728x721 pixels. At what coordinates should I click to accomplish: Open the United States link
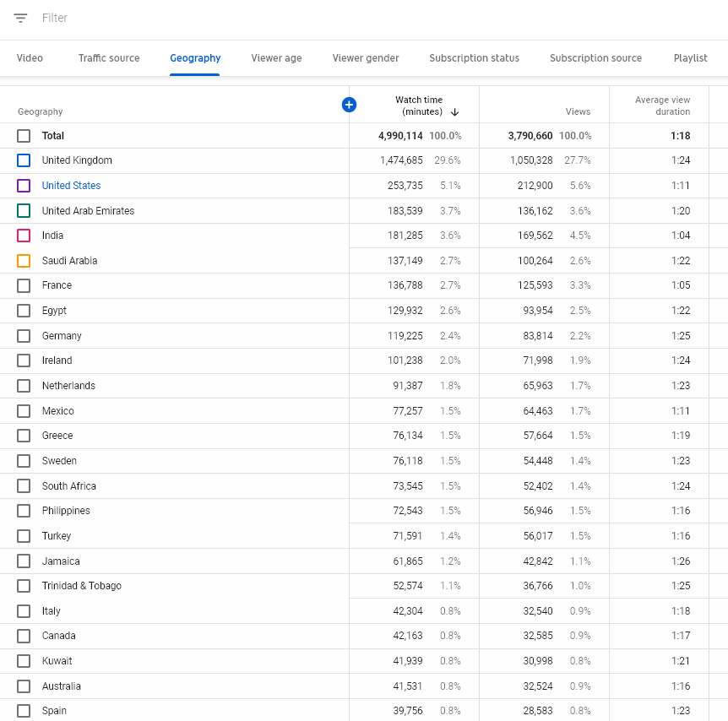click(71, 186)
